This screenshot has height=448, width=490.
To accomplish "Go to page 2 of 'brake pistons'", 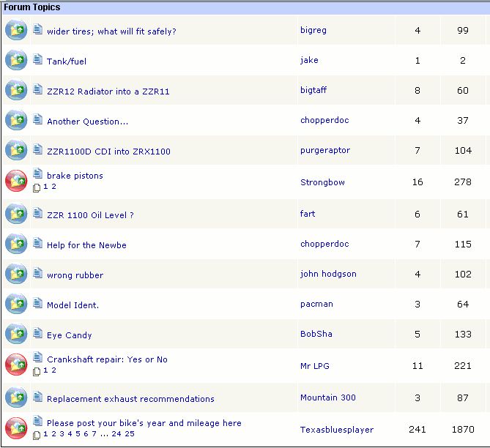I will (53, 187).
